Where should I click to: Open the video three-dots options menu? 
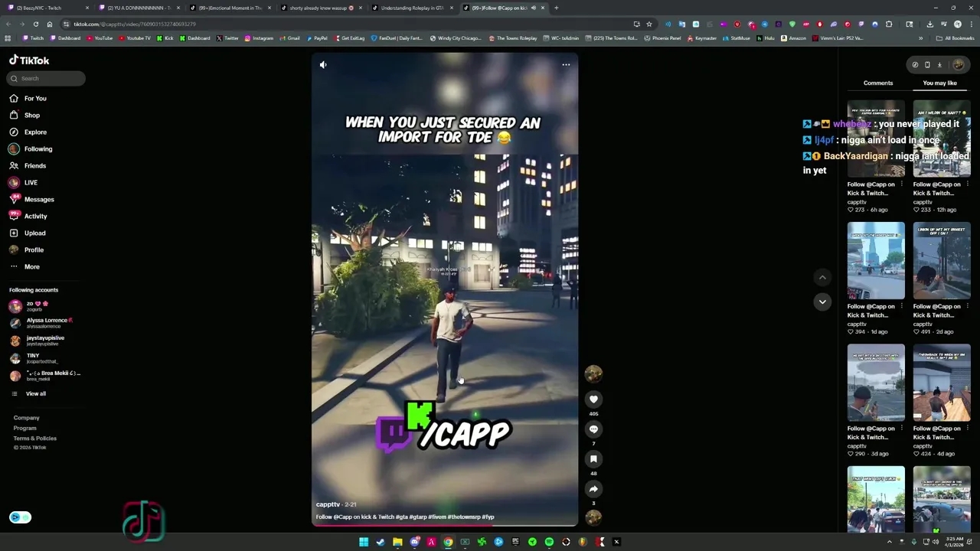tap(566, 65)
